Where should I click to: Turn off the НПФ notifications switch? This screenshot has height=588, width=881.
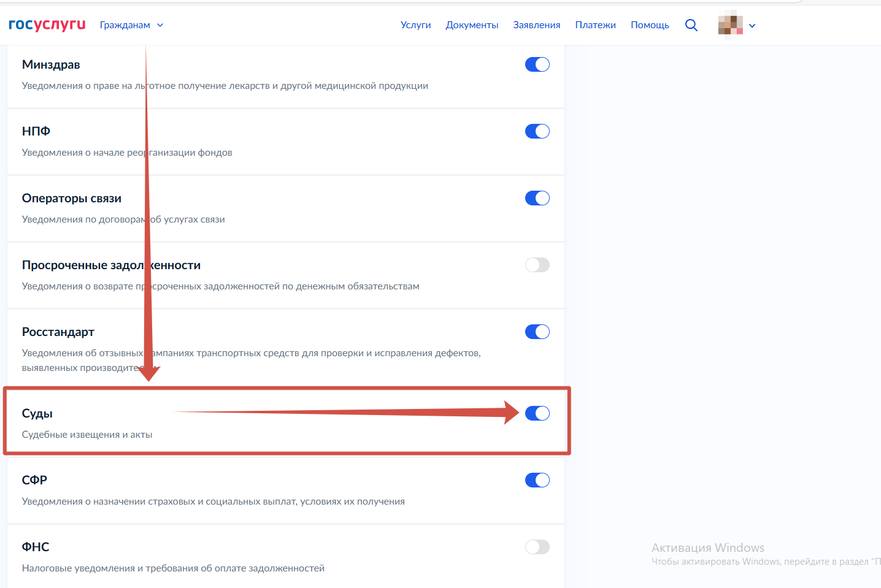click(537, 131)
